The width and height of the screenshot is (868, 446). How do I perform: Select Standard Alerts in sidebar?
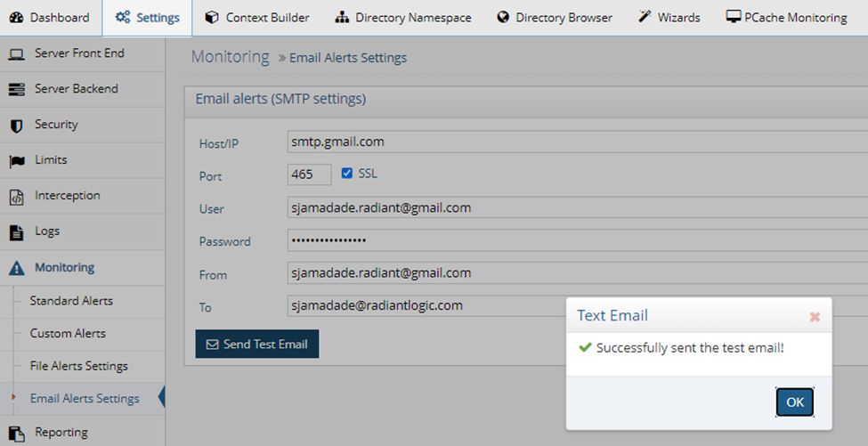tap(71, 301)
